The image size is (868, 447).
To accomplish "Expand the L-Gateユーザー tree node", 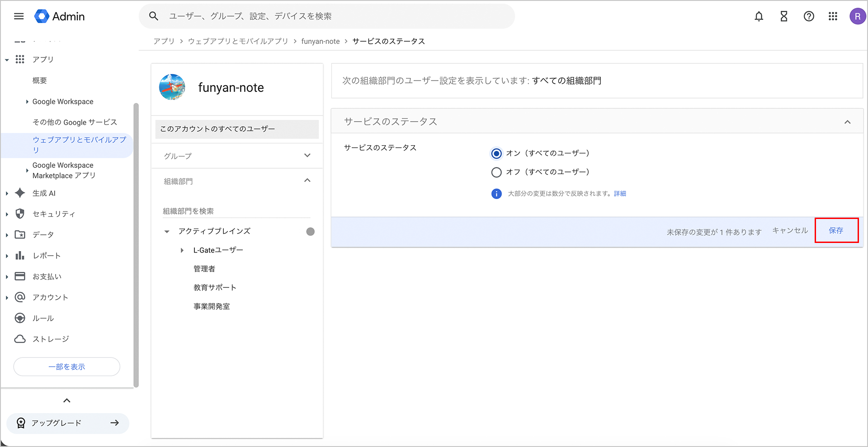I will 182,250.
